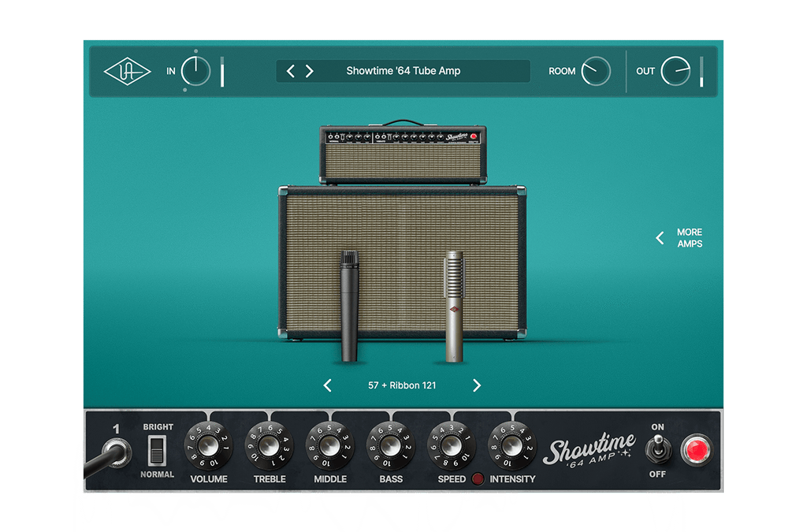The width and height of the screenshot is (807, 532).
Task: Click the 57 + Ribbon 121 mic label
Action: pos(402,385)
